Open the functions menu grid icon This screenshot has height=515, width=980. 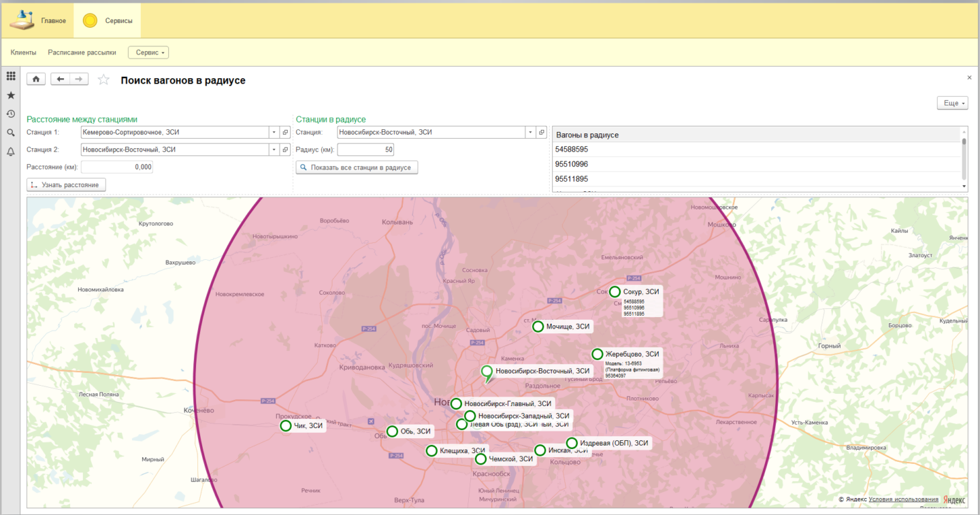(x=11, y=76)
